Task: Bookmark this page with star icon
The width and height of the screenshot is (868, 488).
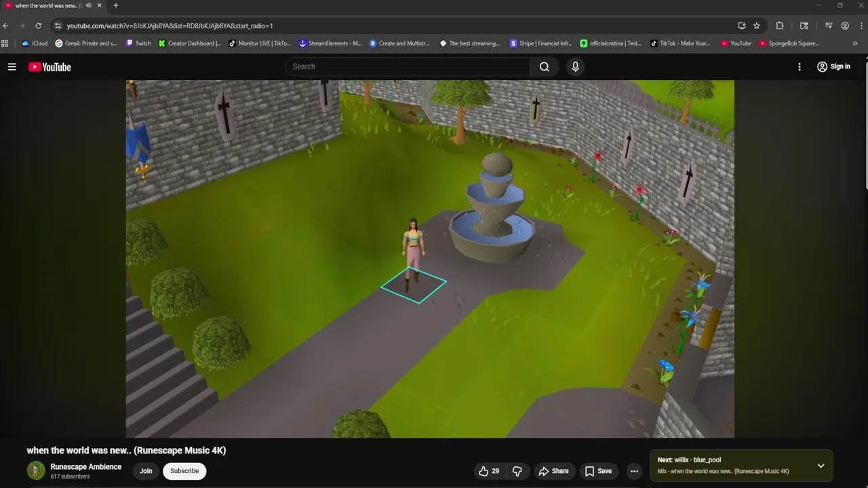Action: click(757, 26)
